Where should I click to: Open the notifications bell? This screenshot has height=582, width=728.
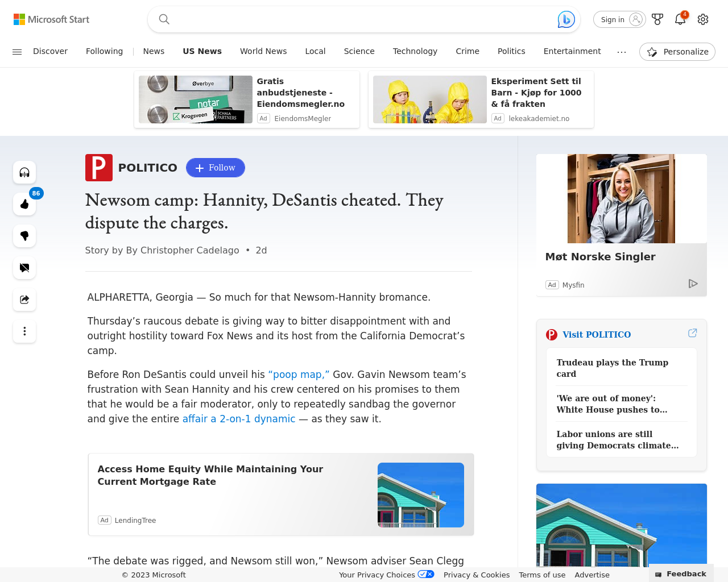click(680, 19)
